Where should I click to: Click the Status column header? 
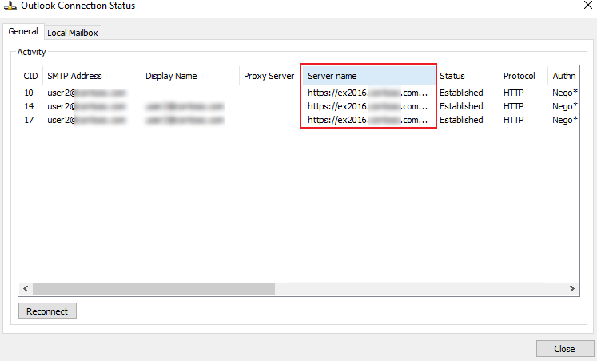pyautogui.click(x=468, y=76)
